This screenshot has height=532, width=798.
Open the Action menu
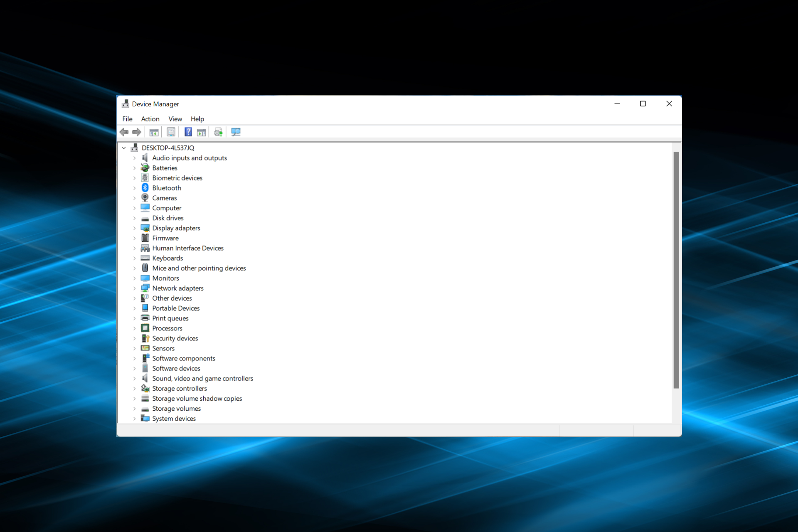point(150,119)
